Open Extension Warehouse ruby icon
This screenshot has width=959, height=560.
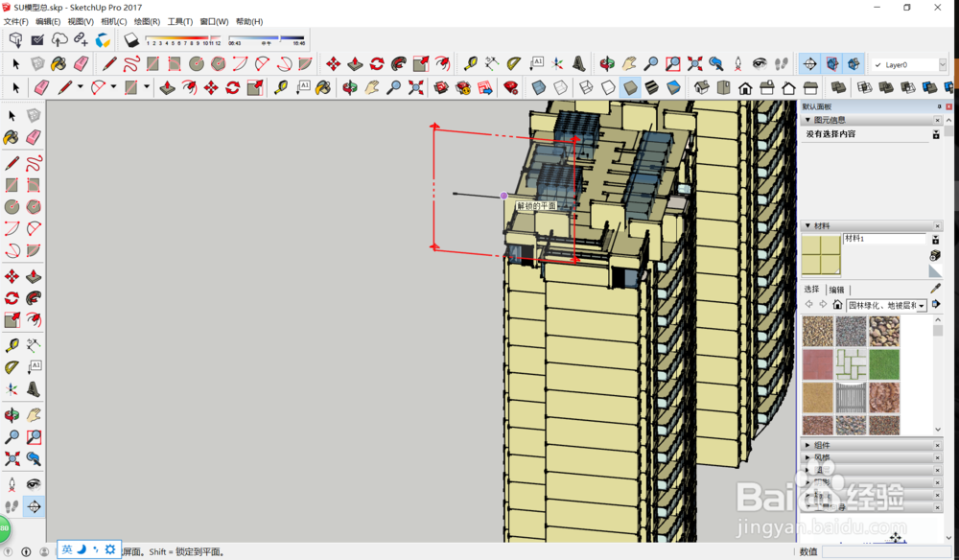(511, 88)
